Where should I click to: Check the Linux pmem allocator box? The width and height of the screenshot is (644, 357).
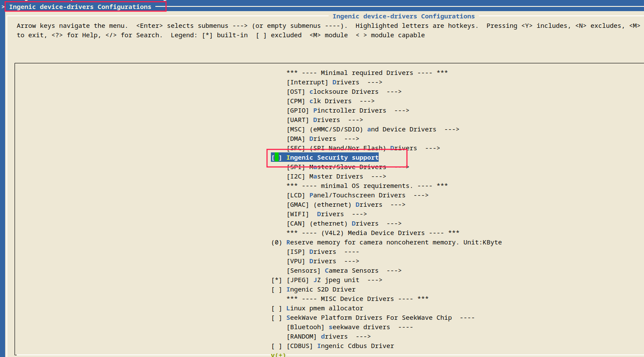tap(276, 308)
